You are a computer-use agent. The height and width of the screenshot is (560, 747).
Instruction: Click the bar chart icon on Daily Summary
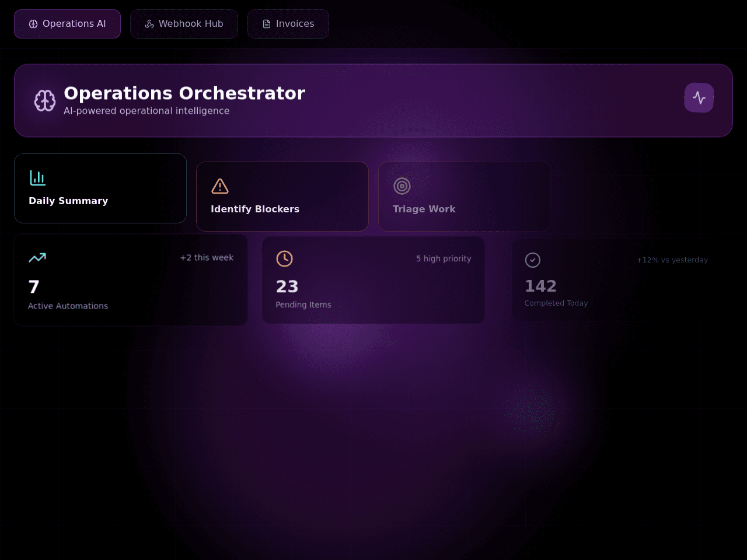tap(38, 178)
